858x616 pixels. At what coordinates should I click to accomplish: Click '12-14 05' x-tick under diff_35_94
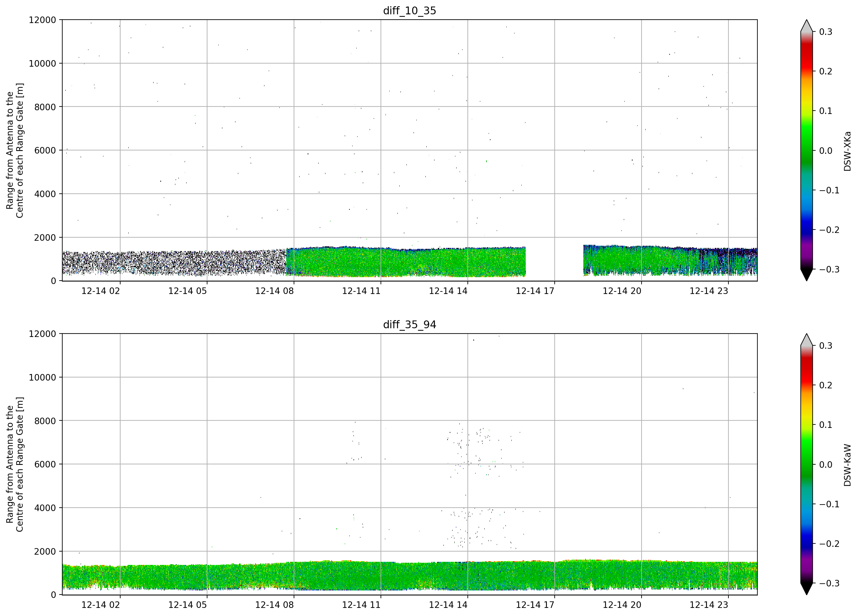(x=188, y=605)
